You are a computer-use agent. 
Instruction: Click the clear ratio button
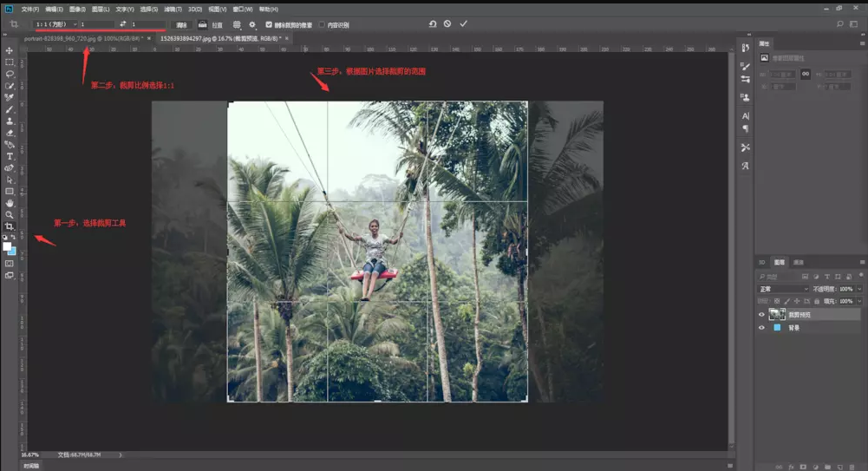click(x=181, y=25)
